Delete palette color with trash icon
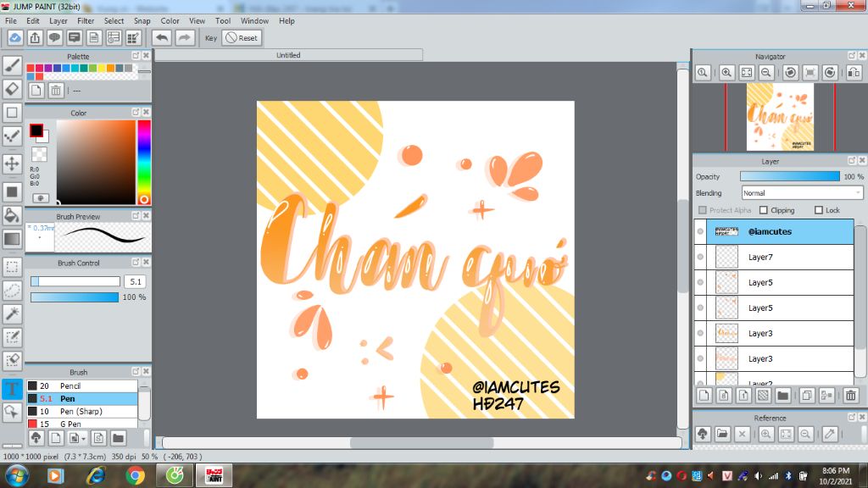The height and width of the screenshot is (488, 868). [x=56, y=90]
